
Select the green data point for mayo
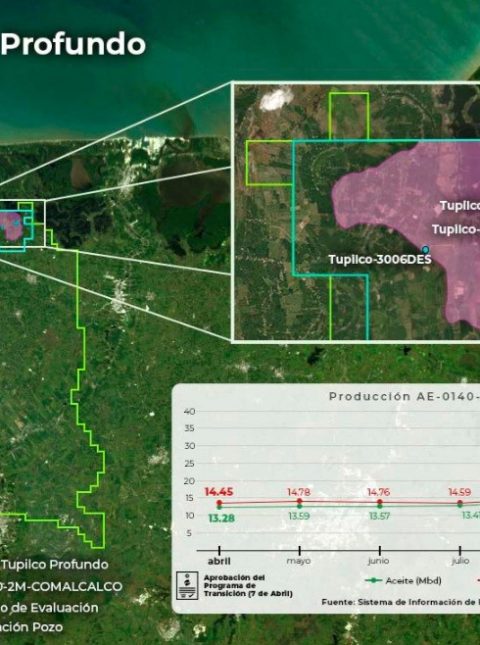coord(299,506)
